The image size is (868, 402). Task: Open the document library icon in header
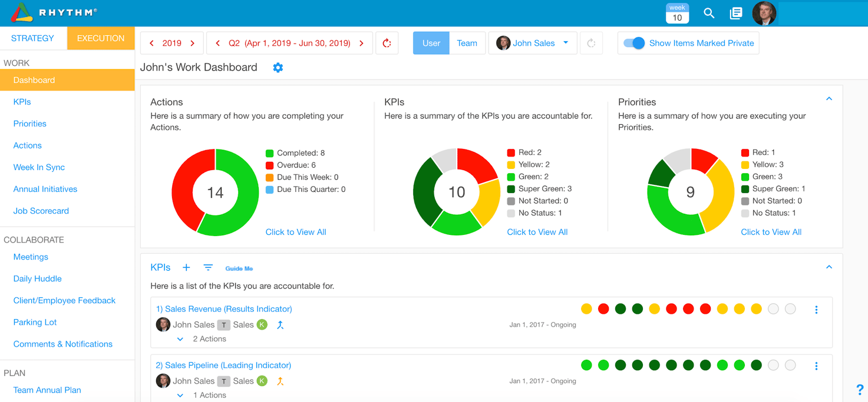tap(736, 13)
